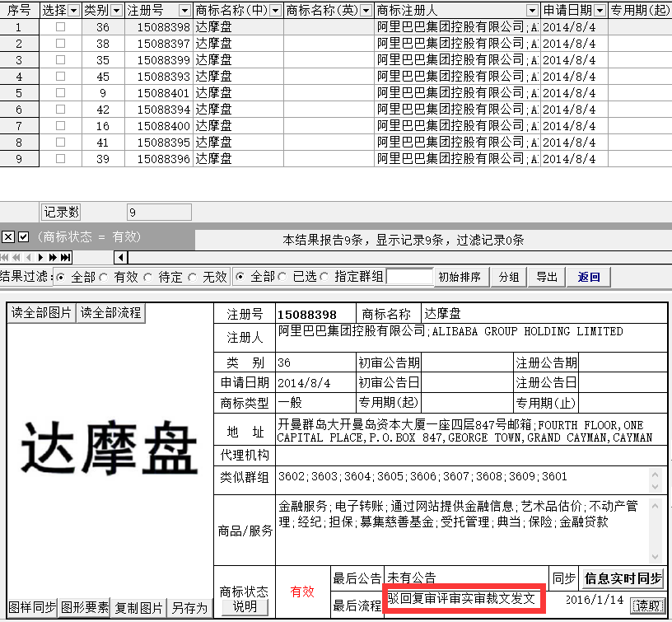Choose the 已选 radio option
This screenshot has width=672, height=622.
pos(282,277)
